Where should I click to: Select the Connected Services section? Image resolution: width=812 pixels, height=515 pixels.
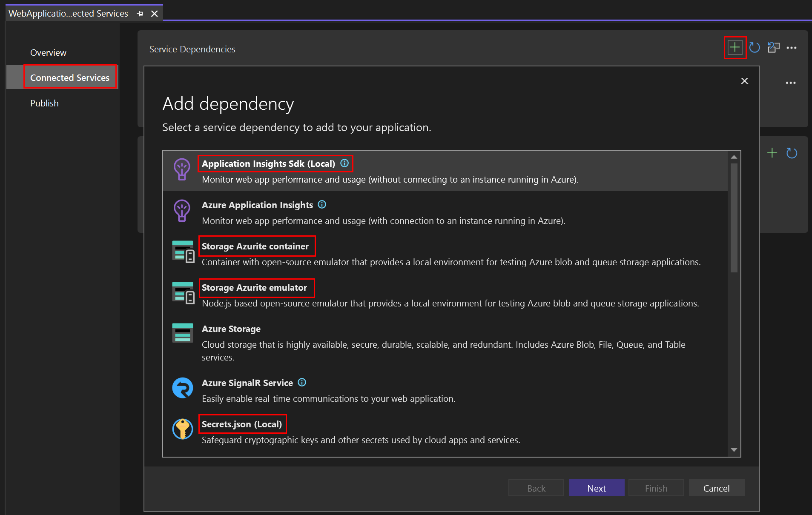coord(69,77)
